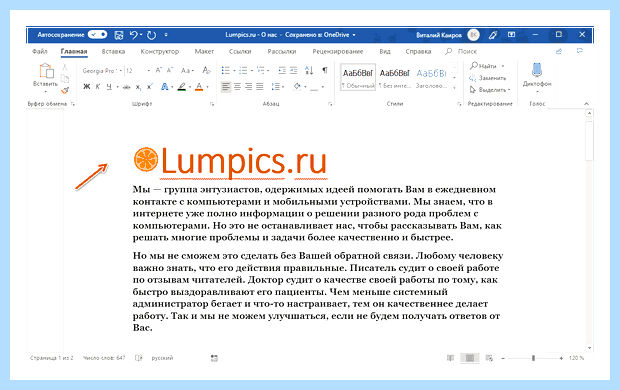Toggle italic К formatting
Image resolution: width=620 pixels, height=390 pixels.
tap(98, 87)
